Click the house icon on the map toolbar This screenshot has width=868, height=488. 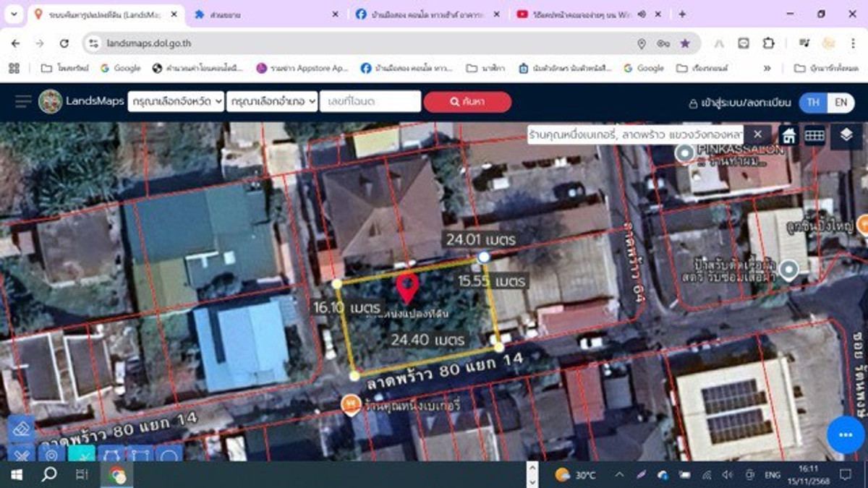point(788,135)
